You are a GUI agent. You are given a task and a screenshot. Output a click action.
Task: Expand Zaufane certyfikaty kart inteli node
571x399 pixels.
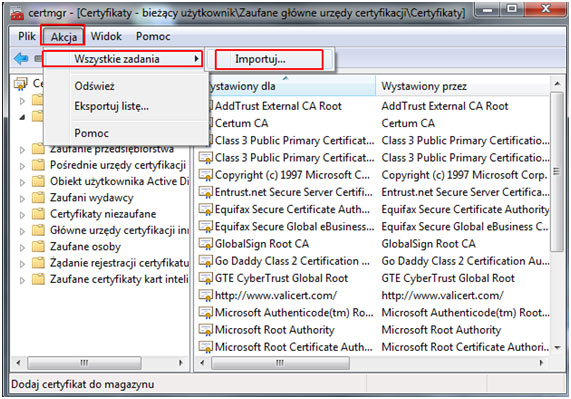22,280
